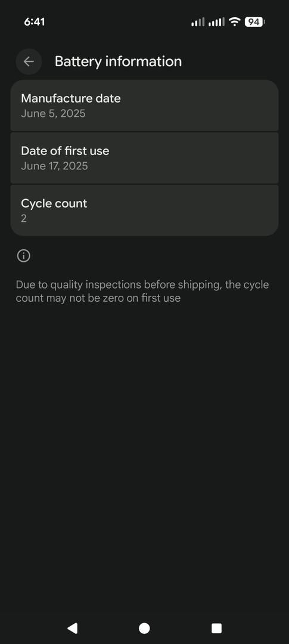Tap the info circle icon

[x=24, y=256]
